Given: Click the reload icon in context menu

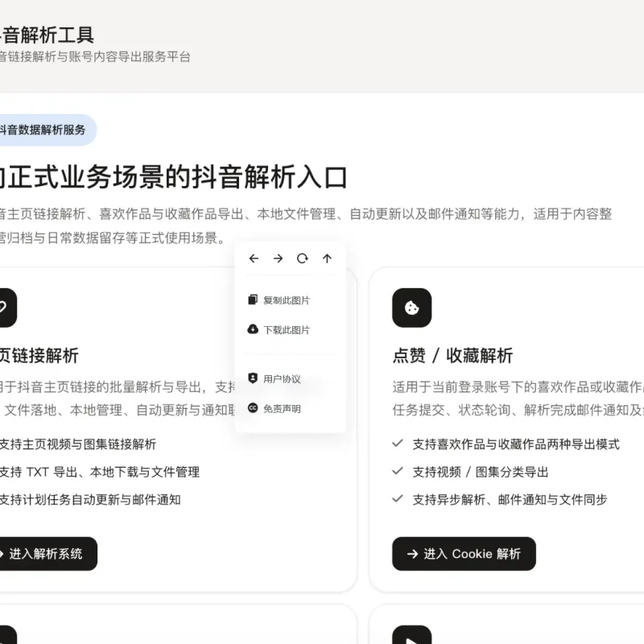Looking at the screenshot, I should [303, 258].
